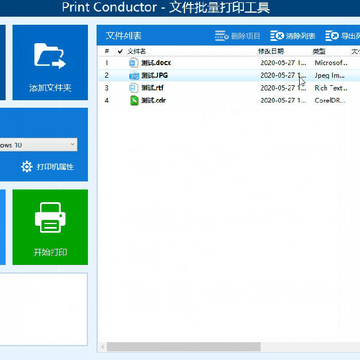The height and width of the screenshot is (360, 360).
Task: Click the 清除列表 icon
Action: (277, 36)
